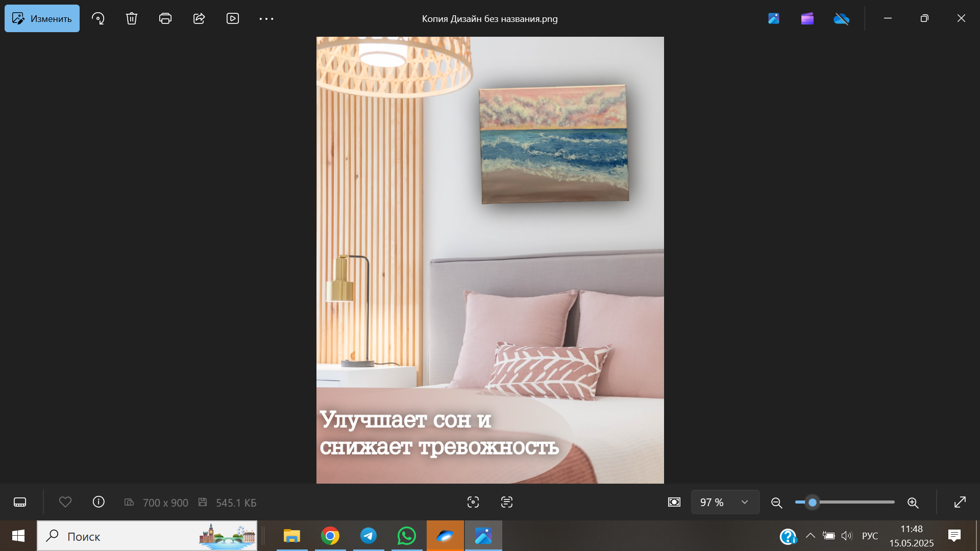Viewport: 980px width, 551px height.
Task: Toggle favorite with heart icon
Action: point(65,502)
